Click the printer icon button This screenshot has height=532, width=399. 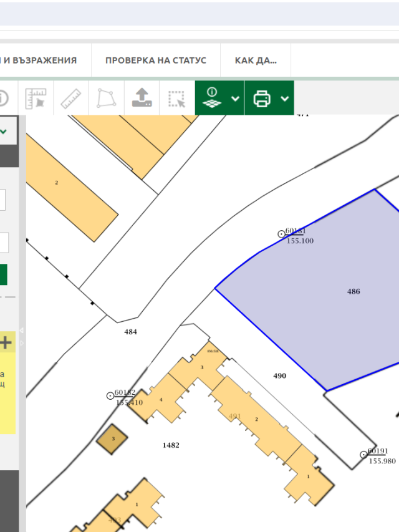point(262,99)
